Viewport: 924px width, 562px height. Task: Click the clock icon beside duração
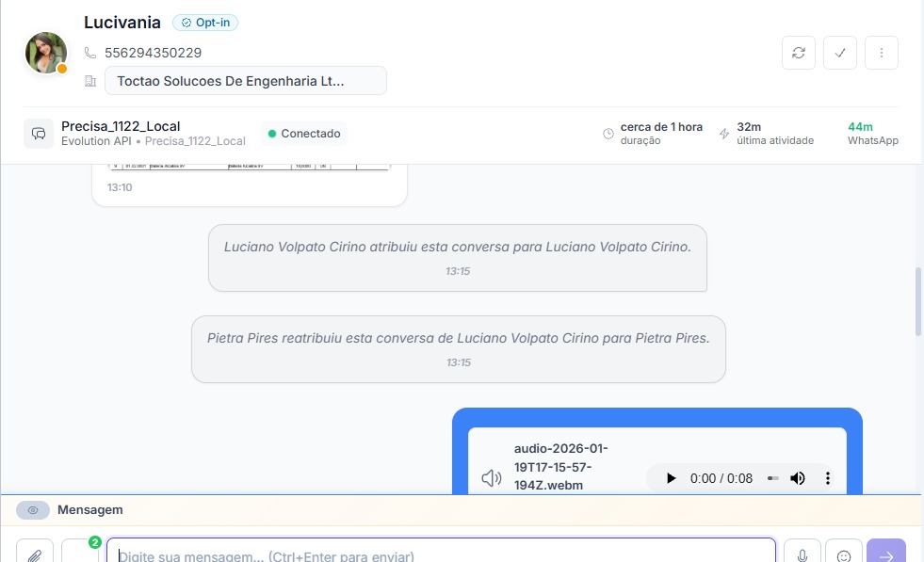pos(608,134)
